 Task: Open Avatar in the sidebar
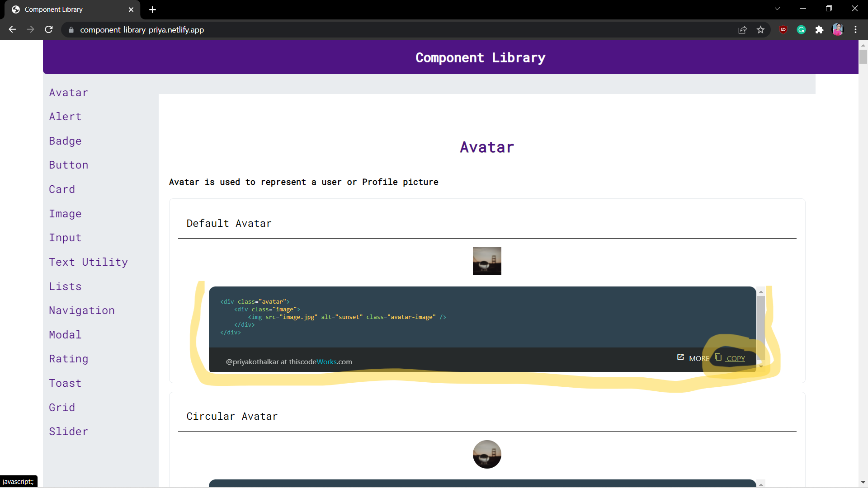69,93
